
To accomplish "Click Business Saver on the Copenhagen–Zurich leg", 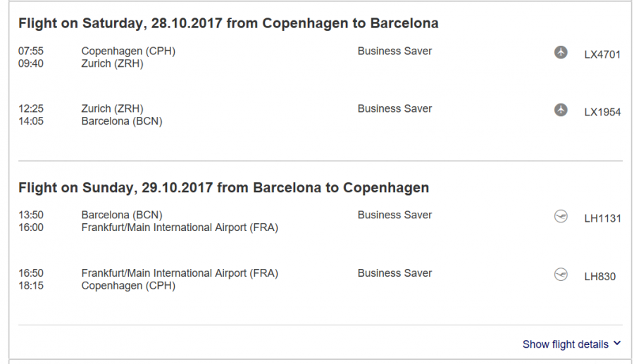I will [394, 51].
